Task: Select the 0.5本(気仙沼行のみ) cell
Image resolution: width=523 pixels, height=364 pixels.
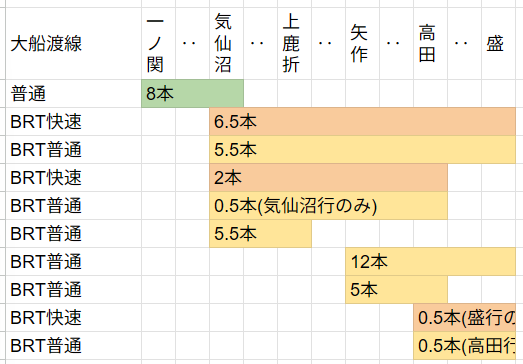Action: 329,206
